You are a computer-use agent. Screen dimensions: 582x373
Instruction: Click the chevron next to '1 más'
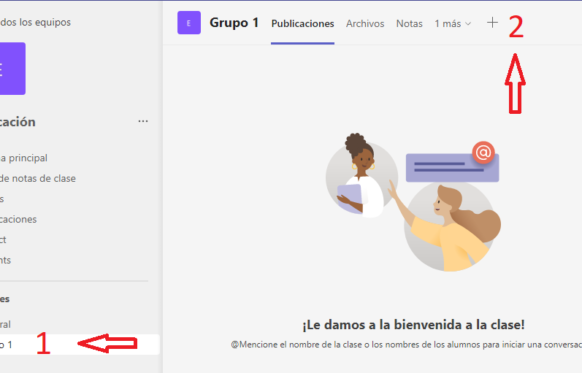pos(468,24)
